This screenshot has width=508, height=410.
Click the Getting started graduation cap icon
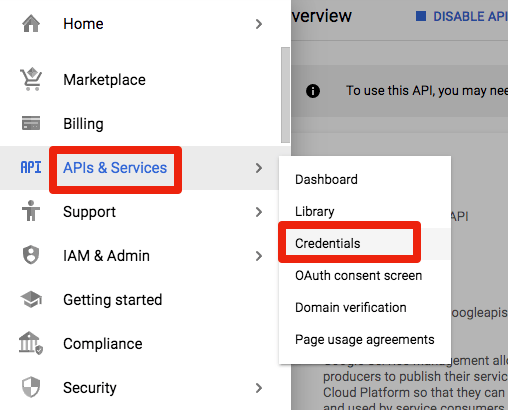31,299
